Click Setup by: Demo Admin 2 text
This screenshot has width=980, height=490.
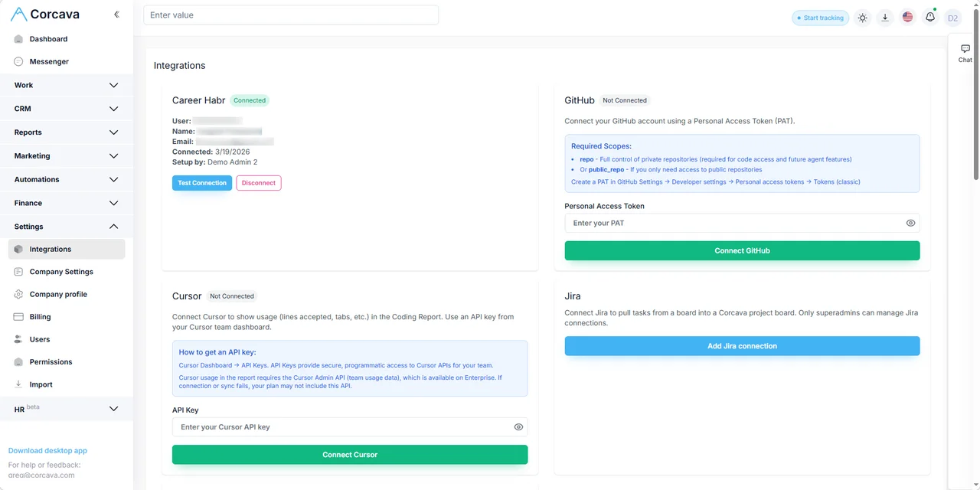click(215, 162)
